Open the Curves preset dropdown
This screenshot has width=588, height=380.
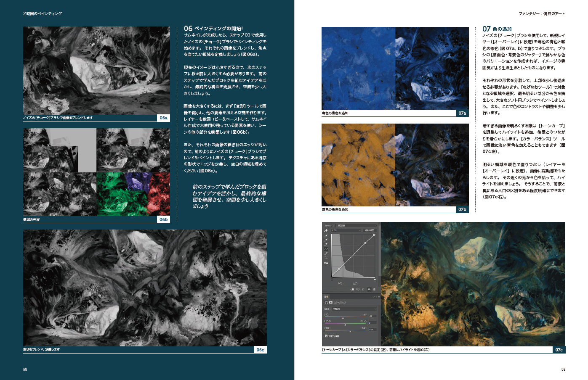click(x=356, y=226)
